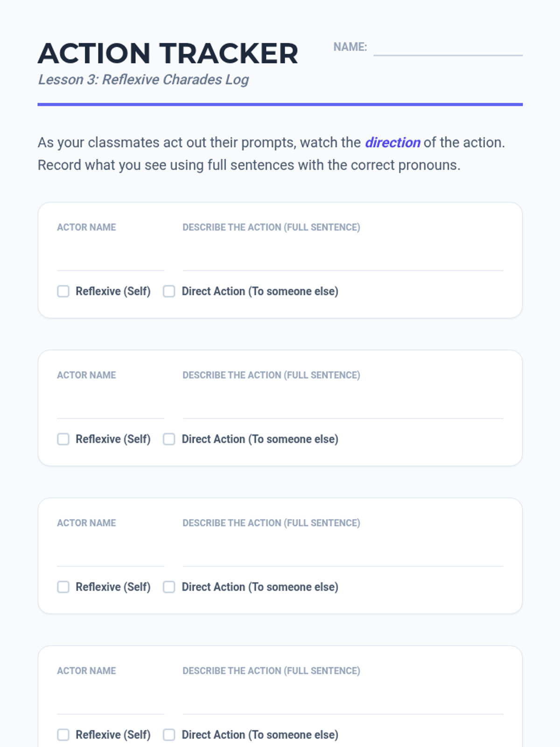560x747 pixels.
Task: Enable Direct Action checkbox in the third card
Action: (x=169, y=587)
